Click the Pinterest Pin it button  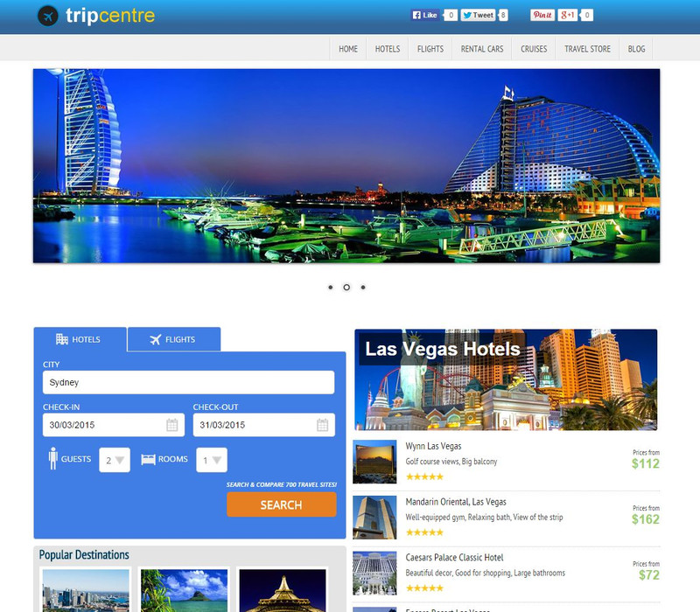pyautogui.click(x=542, y=15)
